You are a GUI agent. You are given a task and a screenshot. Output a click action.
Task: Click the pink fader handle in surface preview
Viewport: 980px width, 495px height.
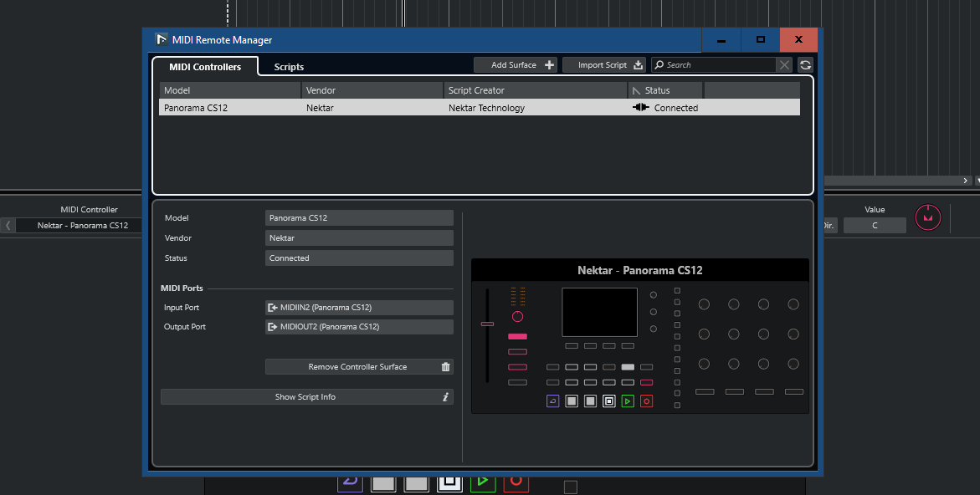(x=488, y=324)
